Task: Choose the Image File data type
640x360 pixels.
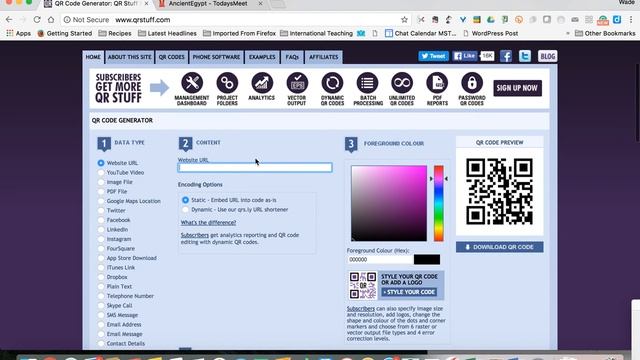Action: (101, 182)
